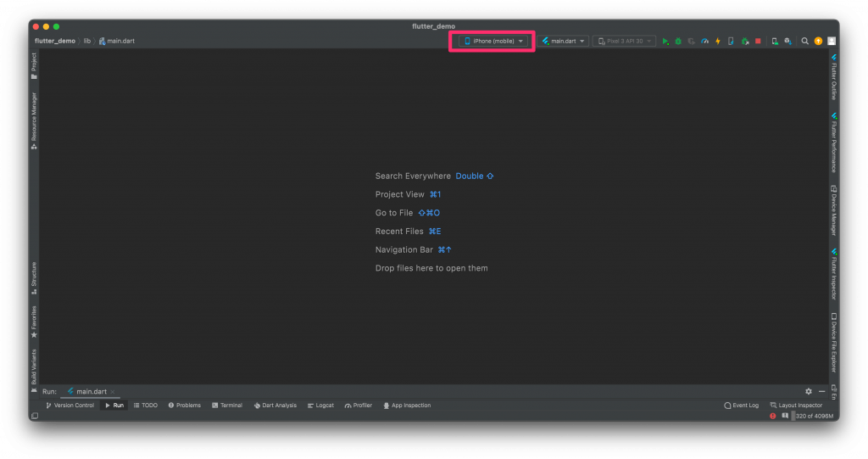The width and height of the screenshot is (868, 459).
Task: Toggle the Flutter Inspector side panel
Action: 834,274
